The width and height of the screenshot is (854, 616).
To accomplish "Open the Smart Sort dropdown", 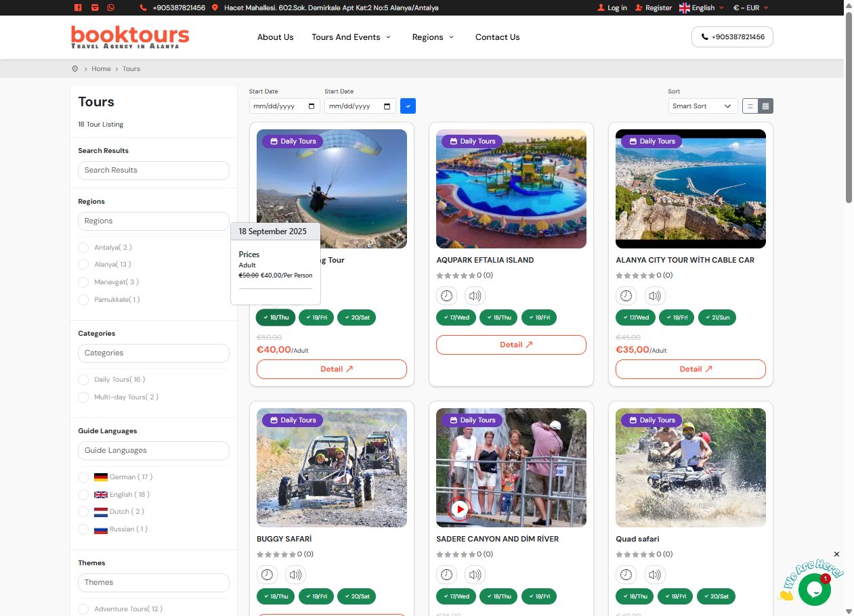I will pos(703,106).
